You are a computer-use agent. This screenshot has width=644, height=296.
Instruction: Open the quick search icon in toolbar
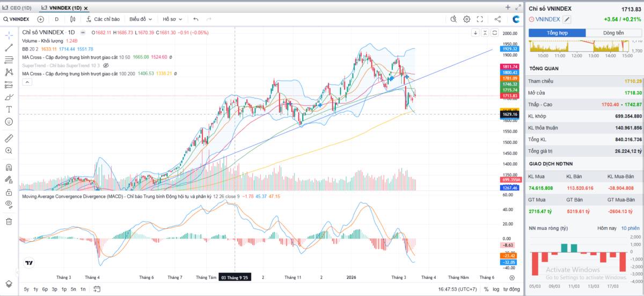tap(453, 19)
